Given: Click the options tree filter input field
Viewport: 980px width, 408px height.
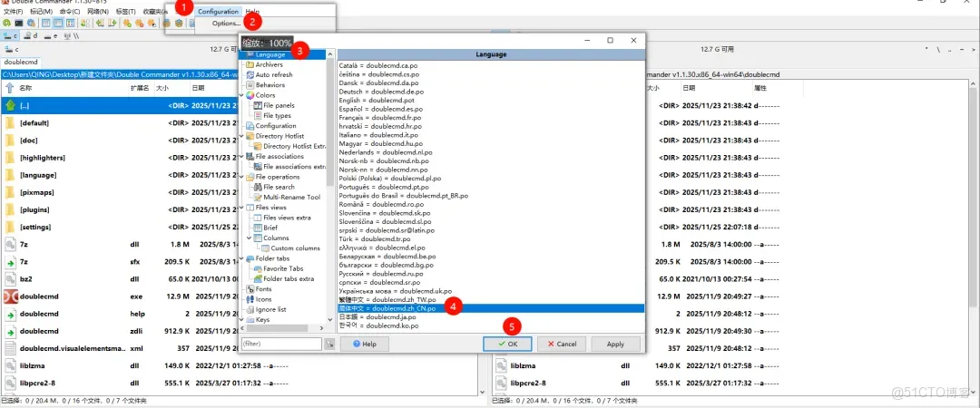Looking at the screenshot, I should (x=281, y=345).
